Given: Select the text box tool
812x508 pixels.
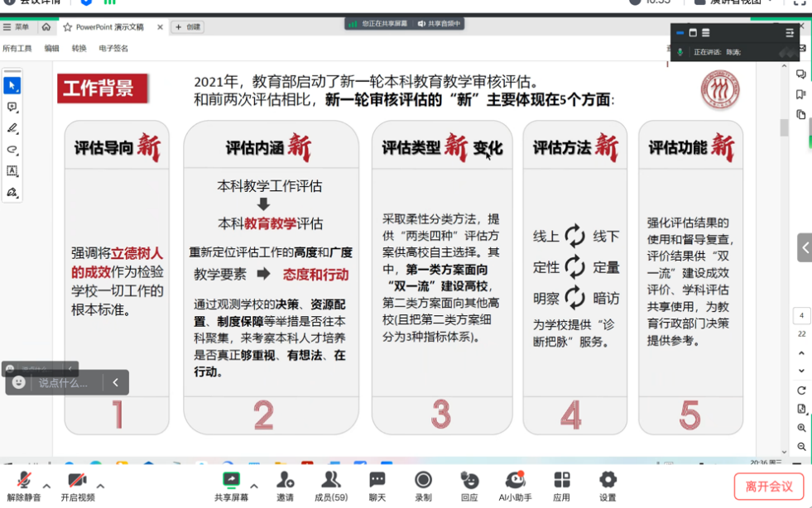Looking at the screenshot, I should [x=12, y=171].
